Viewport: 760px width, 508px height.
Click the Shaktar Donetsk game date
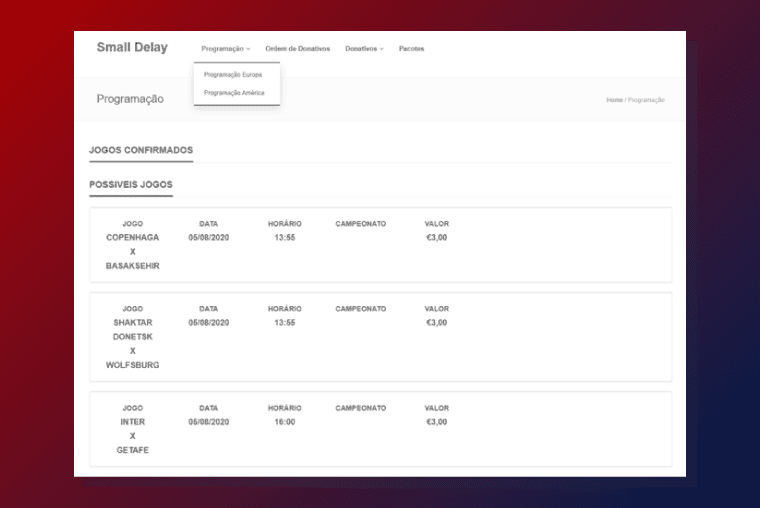(208, 322)
